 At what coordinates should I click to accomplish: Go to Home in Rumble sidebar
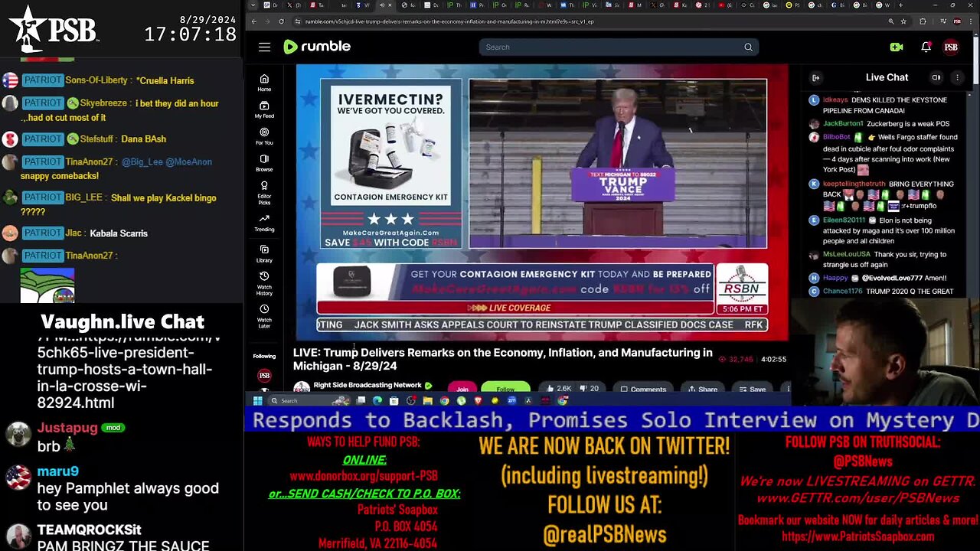tap(264, 83)
